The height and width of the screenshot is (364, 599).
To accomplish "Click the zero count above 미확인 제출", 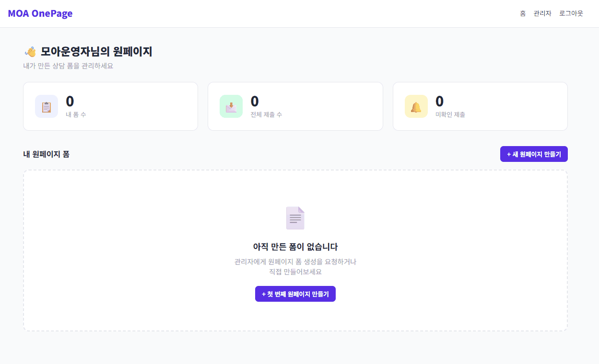I will point(439,102).
